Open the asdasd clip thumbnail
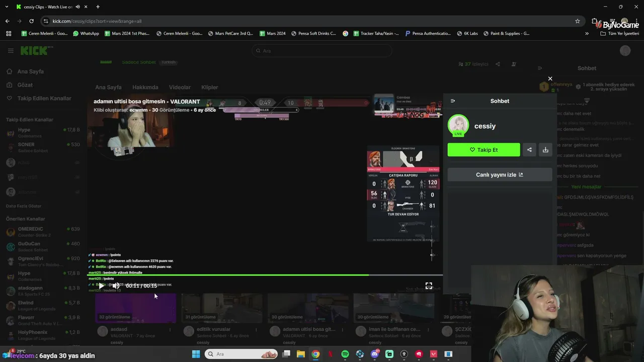 [x=136, y=308]
